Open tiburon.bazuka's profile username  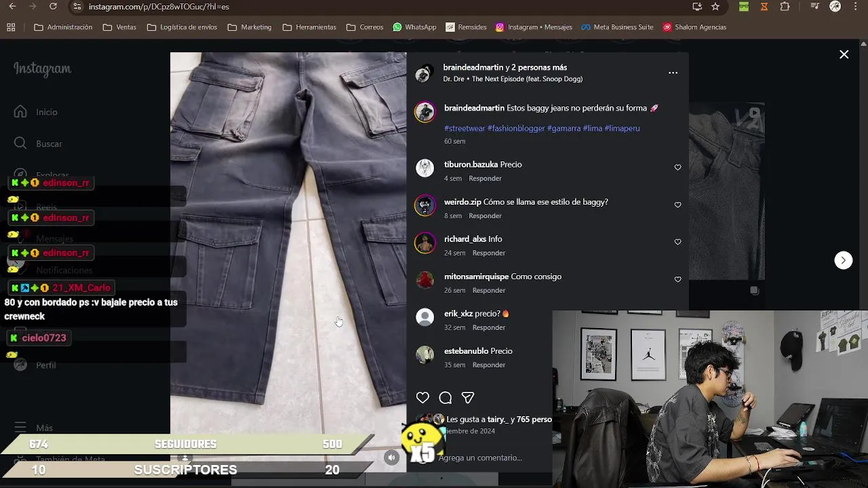pyautogui.click(x=471, y=165)
